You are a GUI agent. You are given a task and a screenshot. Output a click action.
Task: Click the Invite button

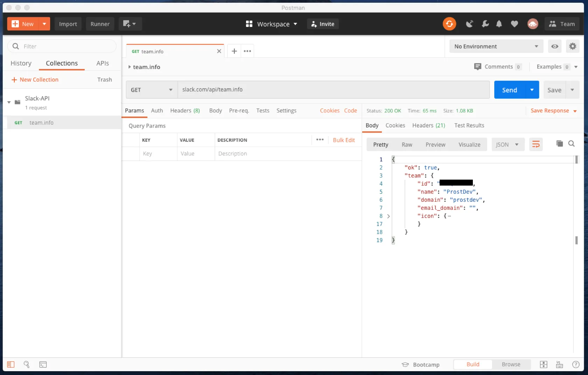pyautogui.click(x=323, y=24)
